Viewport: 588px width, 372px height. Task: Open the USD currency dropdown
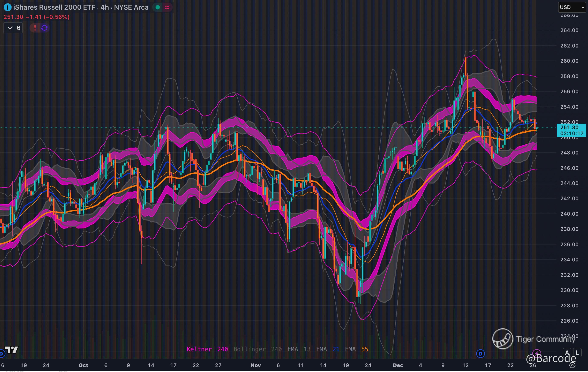pos(572,7)
